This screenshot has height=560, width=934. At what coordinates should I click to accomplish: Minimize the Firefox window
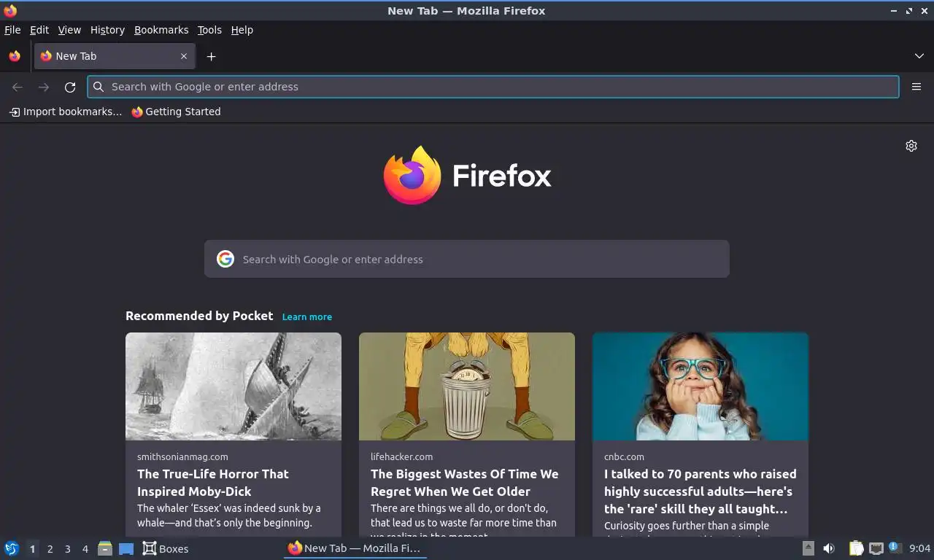(894, 11)
